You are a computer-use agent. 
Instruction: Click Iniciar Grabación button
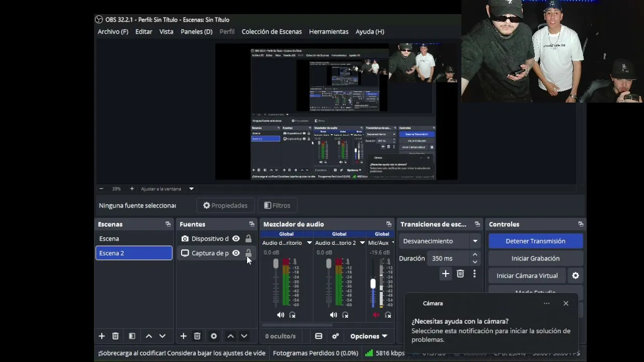click(x=535, y=258)
